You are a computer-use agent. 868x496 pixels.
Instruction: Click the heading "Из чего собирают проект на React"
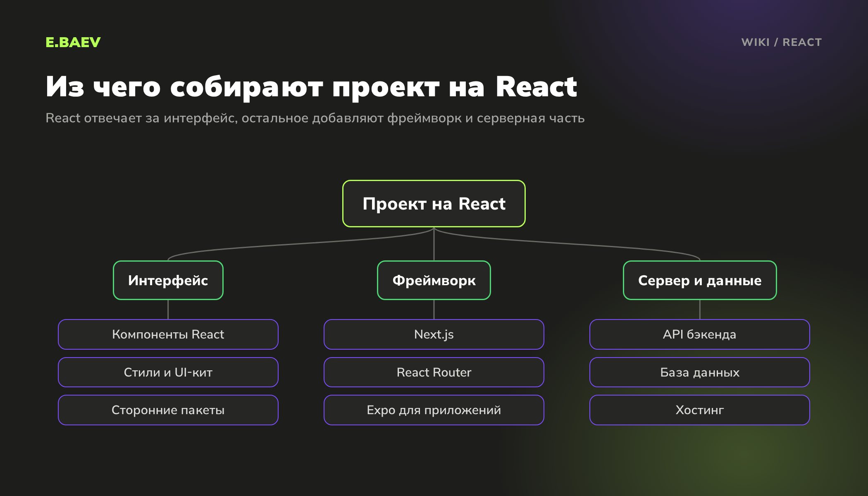tap(311, 87)
